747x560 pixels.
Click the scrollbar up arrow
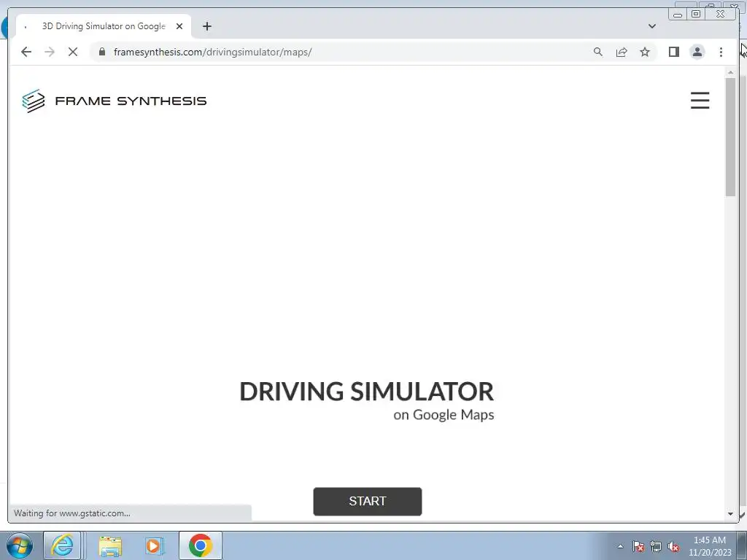730,72
